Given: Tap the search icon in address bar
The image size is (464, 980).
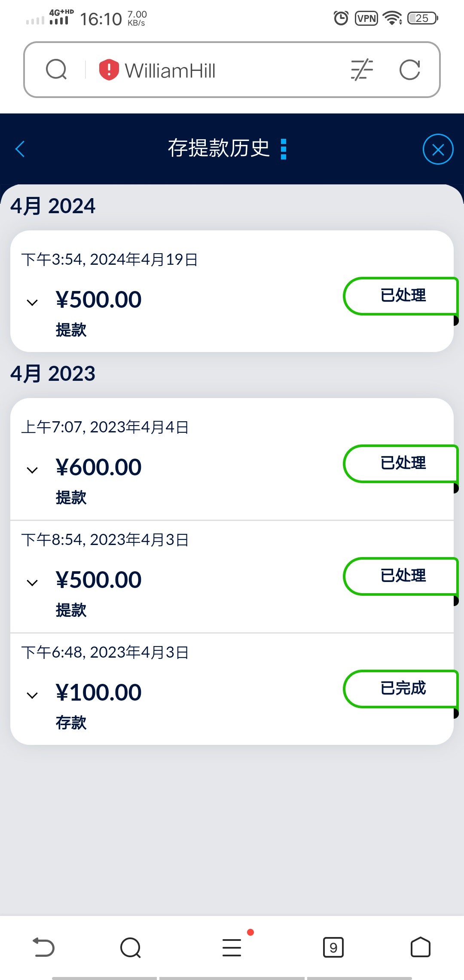Looking at the screenshot, I should 56,70.
